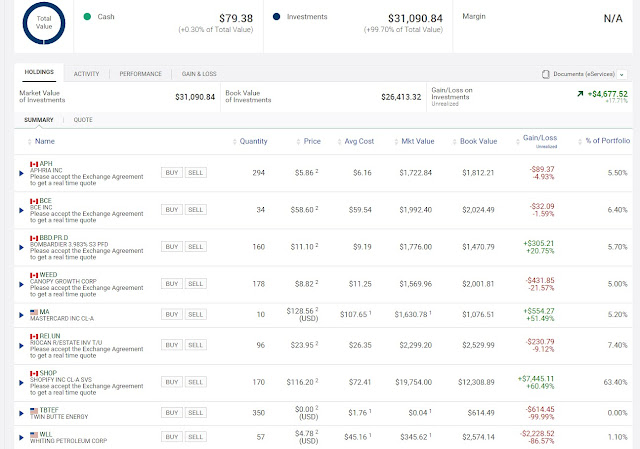Click the "+$4,677.52" unrealized gain total
This screenshot has height=449, width=640.
coord(607,94)
